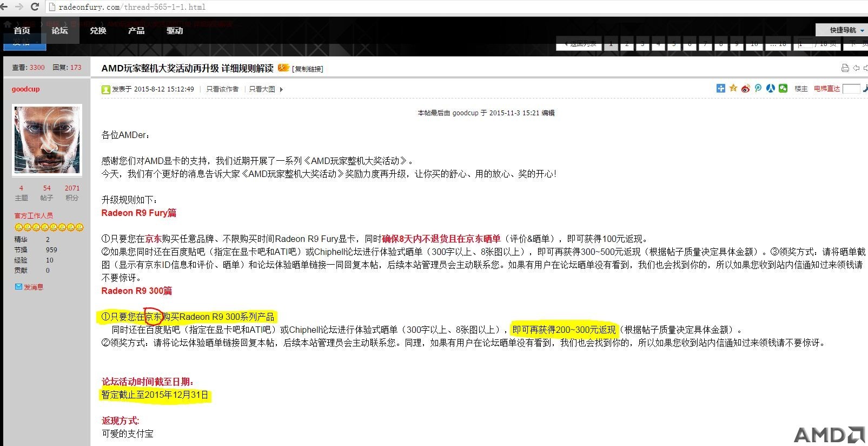
Task: Click the 下一页 next page button
Action: [x=856, y=44]
